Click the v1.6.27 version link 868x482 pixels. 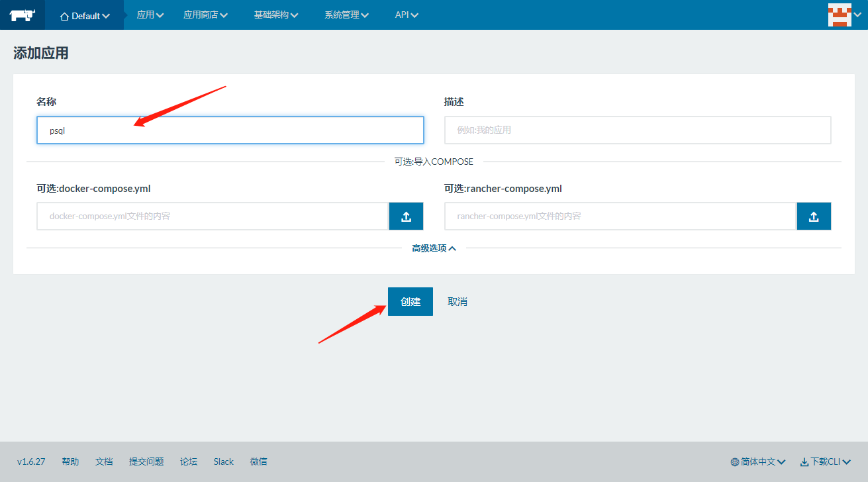[31, 461]
